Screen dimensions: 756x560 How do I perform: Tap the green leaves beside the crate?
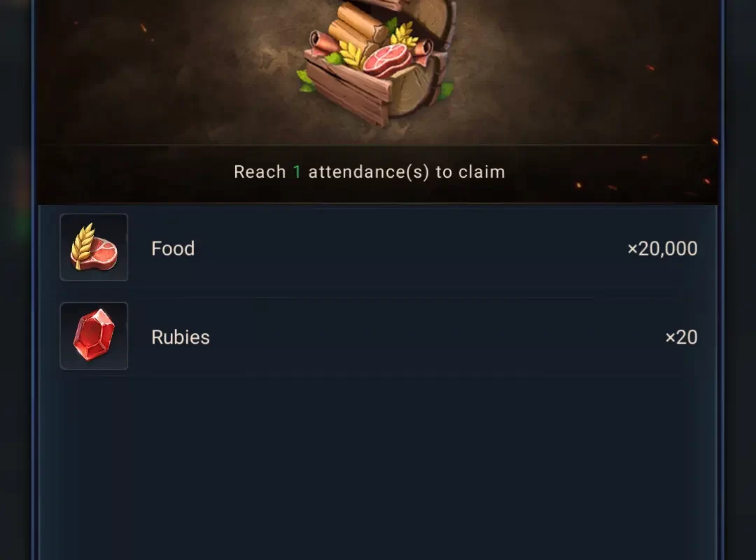tap(306, 81)
